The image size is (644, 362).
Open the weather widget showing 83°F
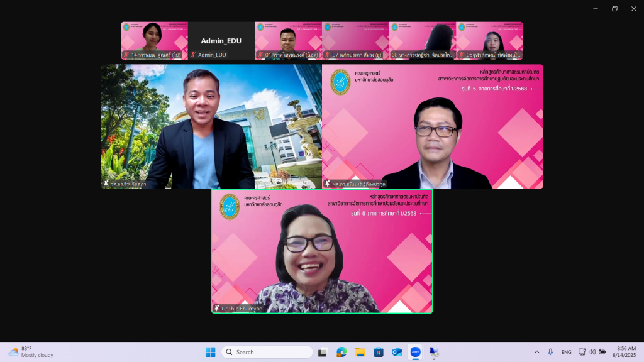(30, 352)
